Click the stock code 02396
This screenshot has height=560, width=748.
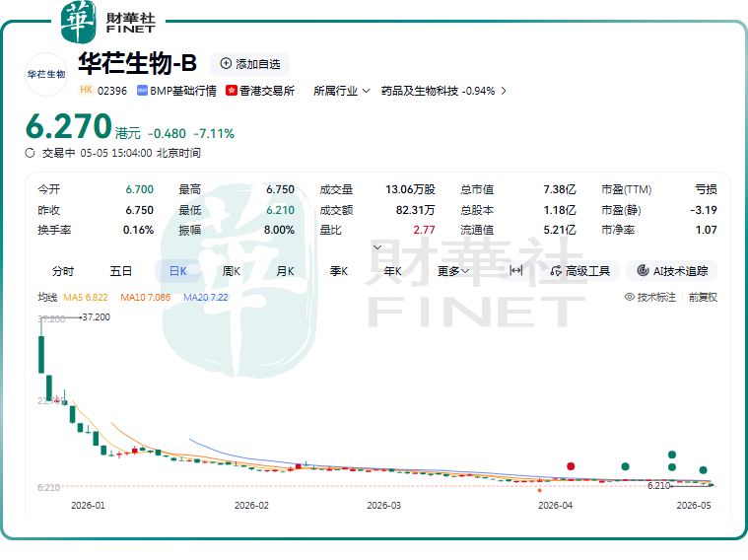pyautogui.click(x=112, y=91)
